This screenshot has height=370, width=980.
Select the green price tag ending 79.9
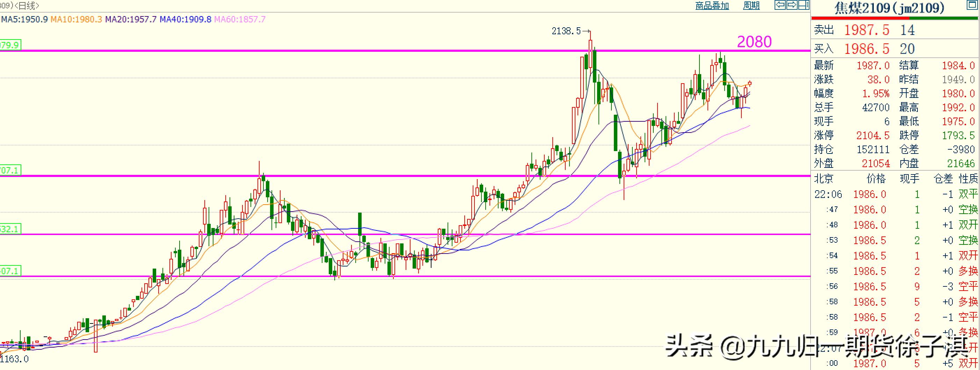tap(10, 45)
